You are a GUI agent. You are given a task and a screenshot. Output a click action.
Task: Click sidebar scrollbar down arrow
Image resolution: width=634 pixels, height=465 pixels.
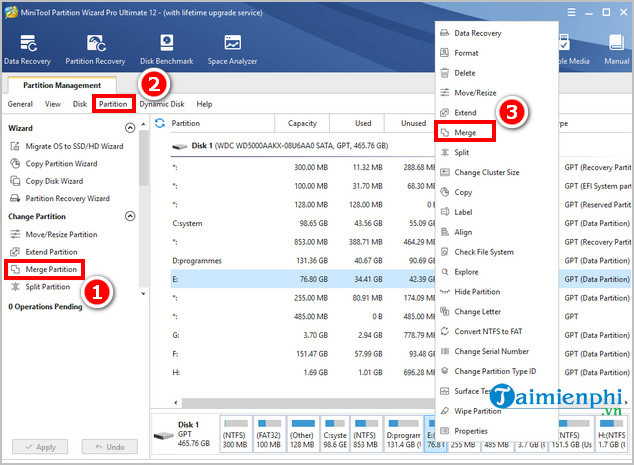coord(143,294)
